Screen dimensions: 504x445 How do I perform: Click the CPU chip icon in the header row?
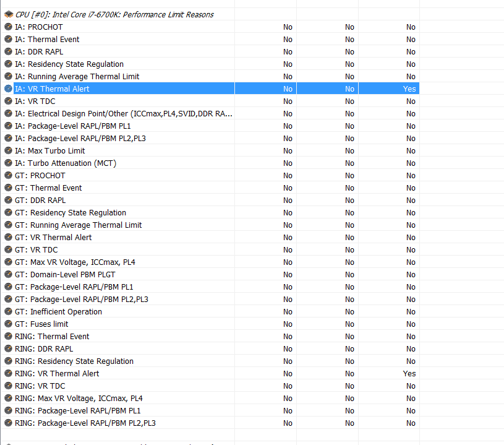click(x=9, y=14)
